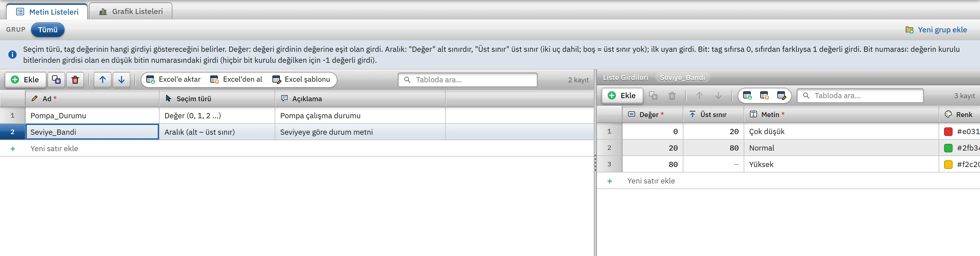Click the empty upper limit cell for Yüksek
Viewport: 980px width, 256px height.
713,164
